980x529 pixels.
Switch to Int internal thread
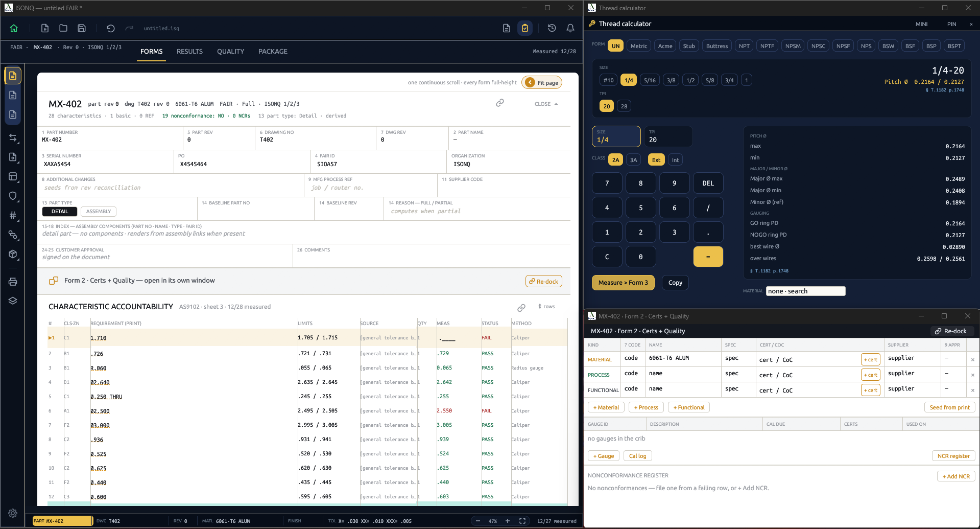pyautogui.click(x=675, y=160)
